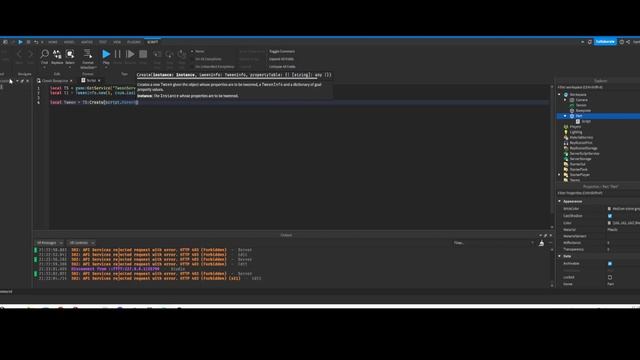The height and width of the screenshot is (360, 640).
Task: Click the Back navigation arrow in ribbon
Action: [x=19, y=54]
